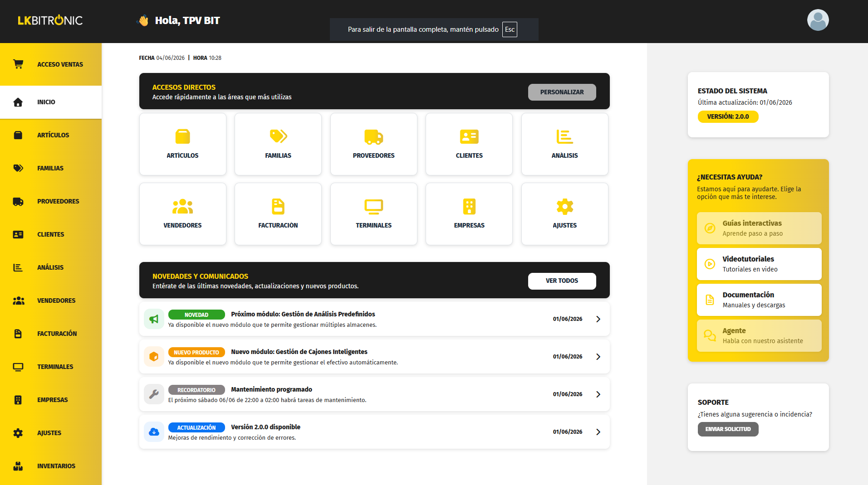Open the Empresas shortcut card
868x485 pixels.
pos(469,214)
